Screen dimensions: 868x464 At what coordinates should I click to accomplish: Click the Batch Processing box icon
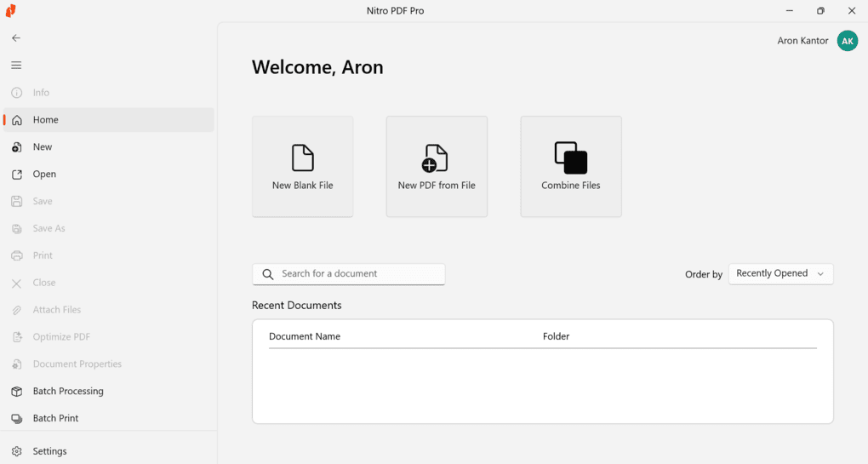click(x=17, y=391)
